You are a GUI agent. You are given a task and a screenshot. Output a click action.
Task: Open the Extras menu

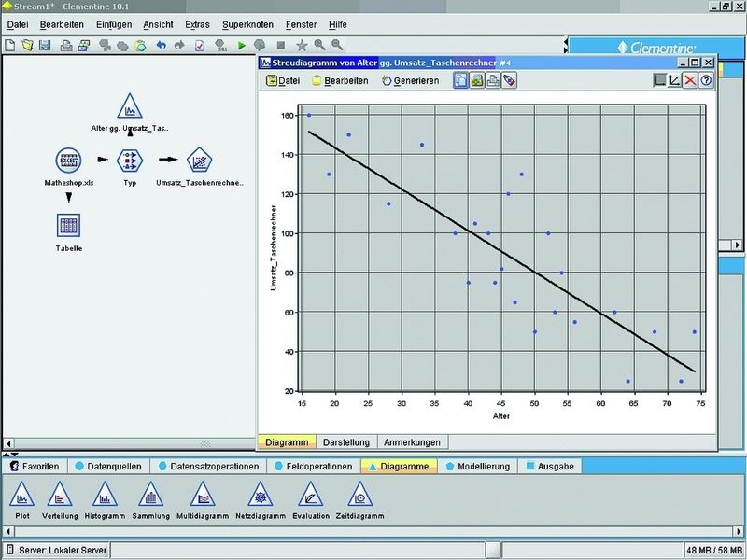point(197,25)
